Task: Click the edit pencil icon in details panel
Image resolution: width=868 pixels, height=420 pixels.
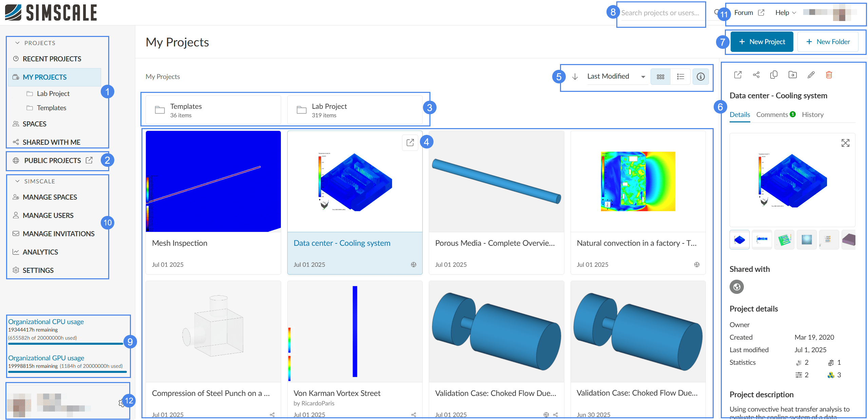Action: click(x=811, y=75)
